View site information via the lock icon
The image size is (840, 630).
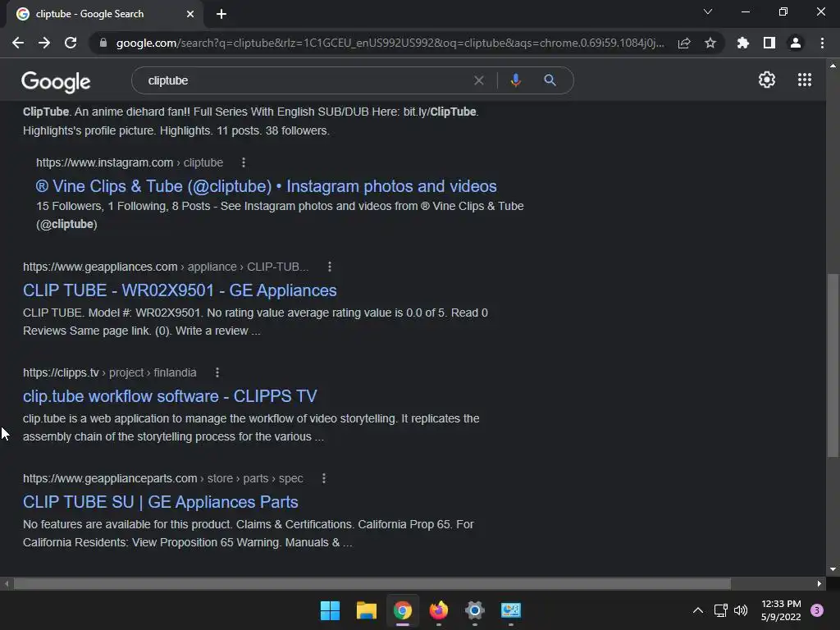click(x=103, y=43)
